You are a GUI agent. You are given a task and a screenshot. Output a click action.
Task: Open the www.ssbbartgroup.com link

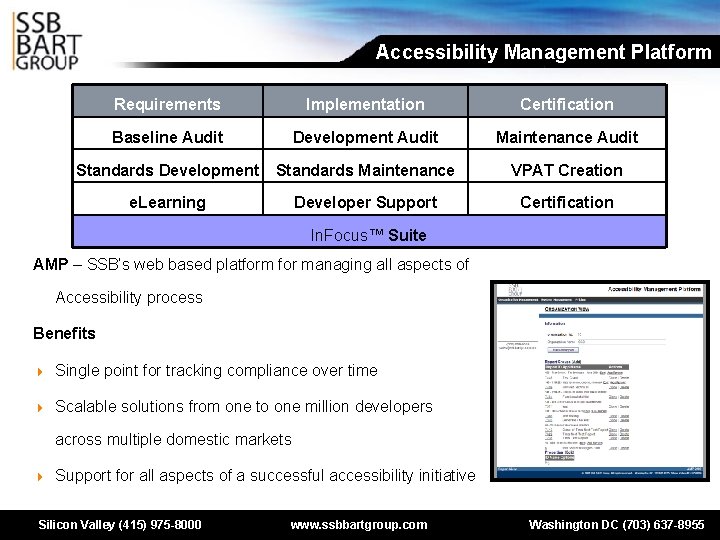click(x=359, y=525)
